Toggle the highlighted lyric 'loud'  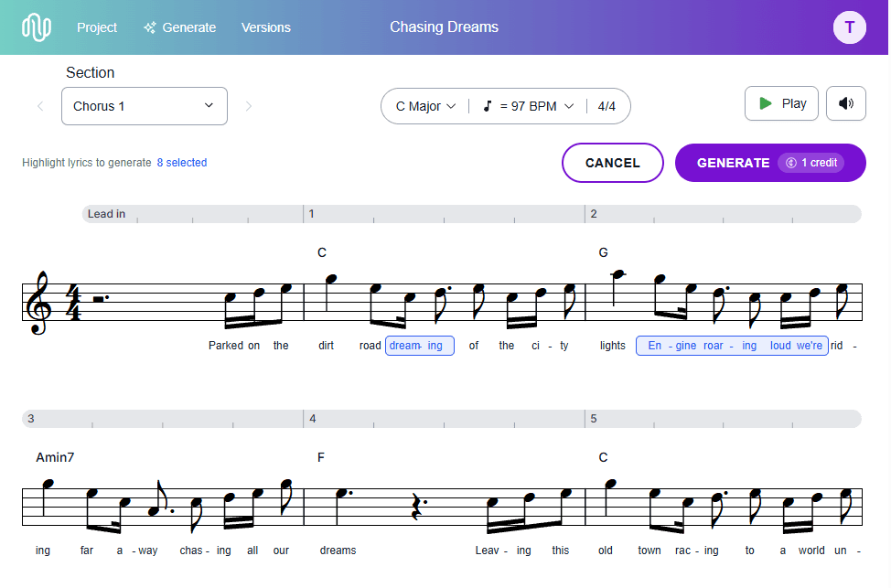click(780, 346)
